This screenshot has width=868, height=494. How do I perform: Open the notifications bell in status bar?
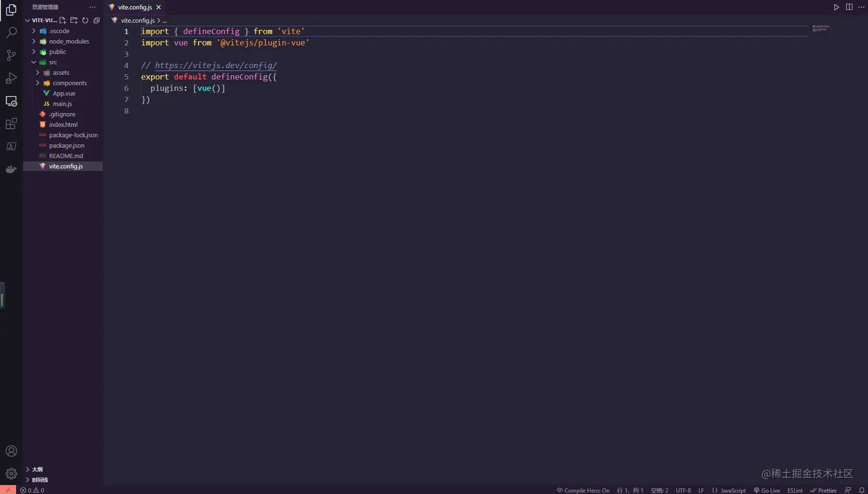[x=861, y=490]
